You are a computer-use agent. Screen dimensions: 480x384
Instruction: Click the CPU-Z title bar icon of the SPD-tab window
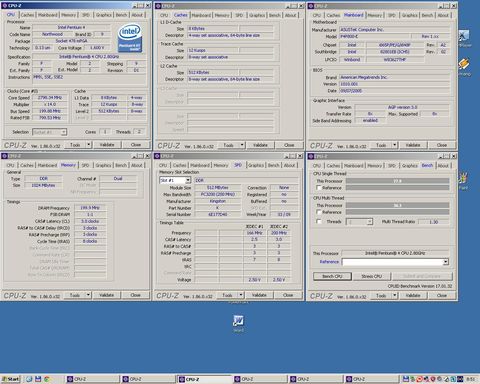(x=158, y=156)
